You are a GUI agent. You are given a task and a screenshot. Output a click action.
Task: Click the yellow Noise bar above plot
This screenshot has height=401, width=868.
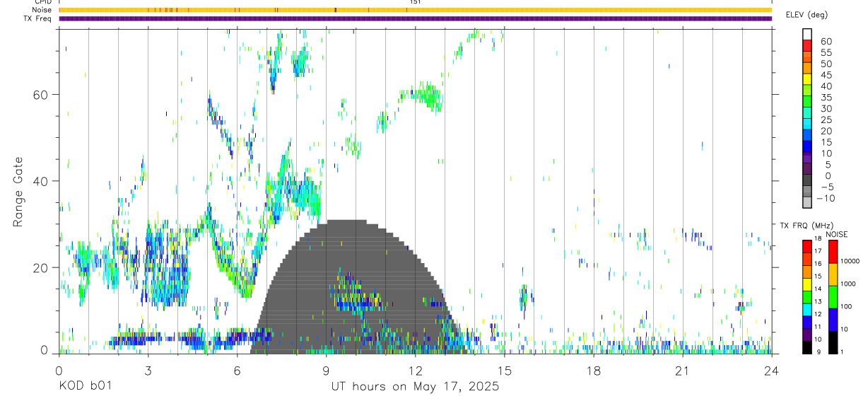(415, 10)
